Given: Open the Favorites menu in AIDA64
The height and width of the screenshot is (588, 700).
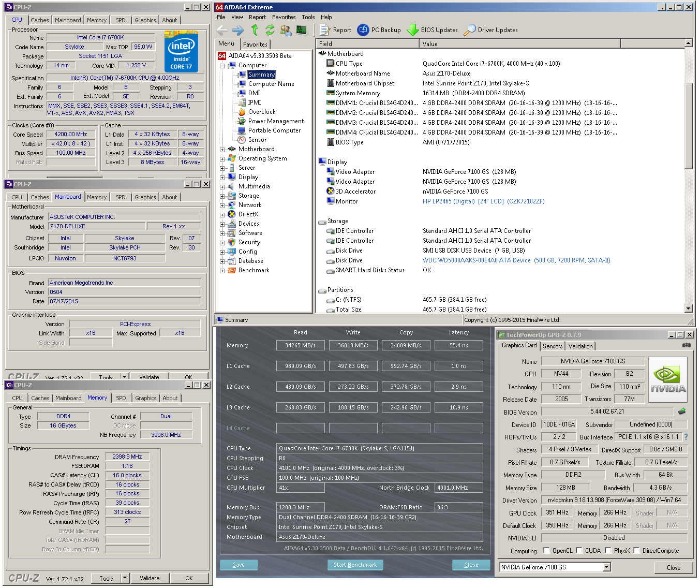Looking at the screenshot, I should [x=284, y=17].
